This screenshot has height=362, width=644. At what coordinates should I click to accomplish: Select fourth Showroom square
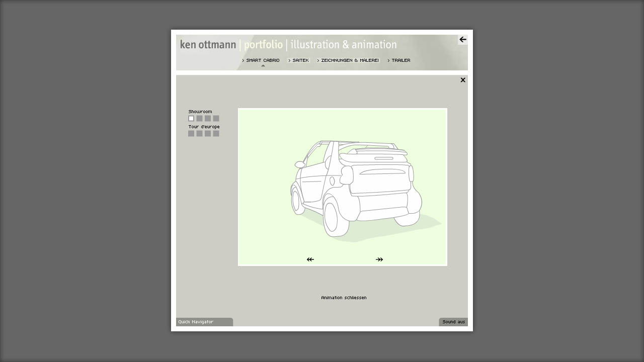(x=216, y=119)
